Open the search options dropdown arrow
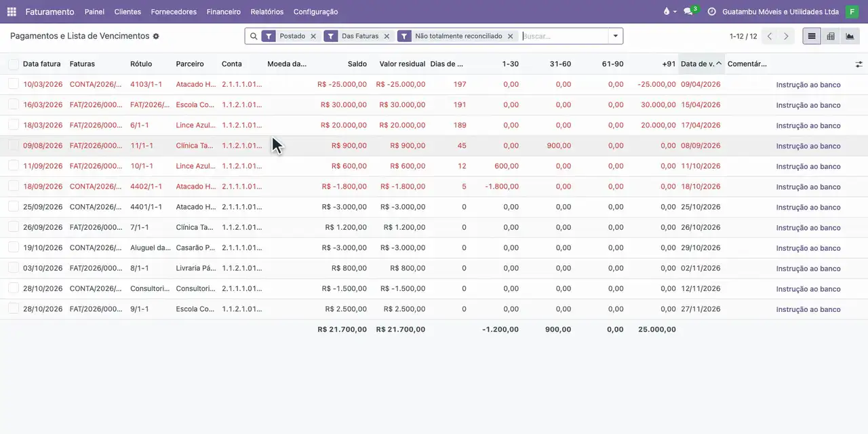Screen dimensions: 868x434 [x=615, y=36]
